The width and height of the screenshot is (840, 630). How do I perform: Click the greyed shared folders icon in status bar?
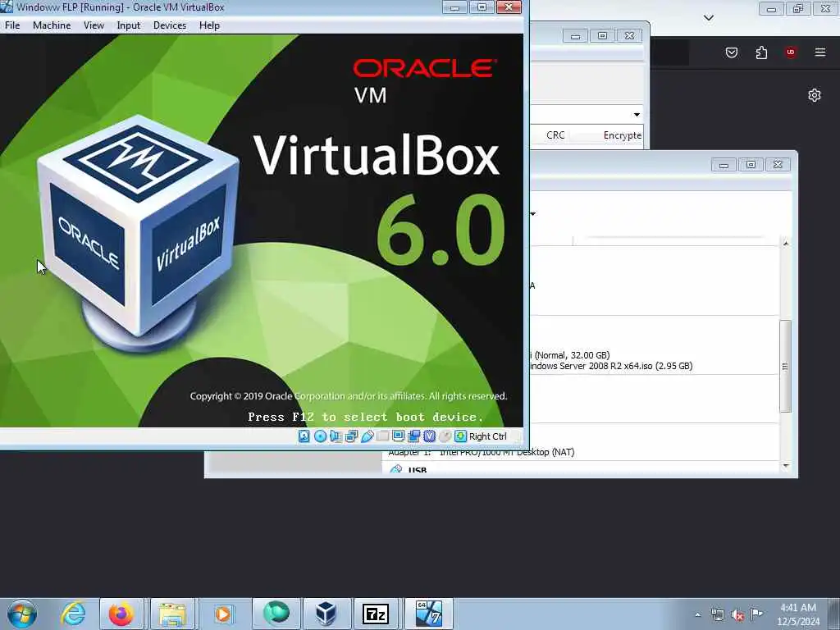tap(382, 436)
